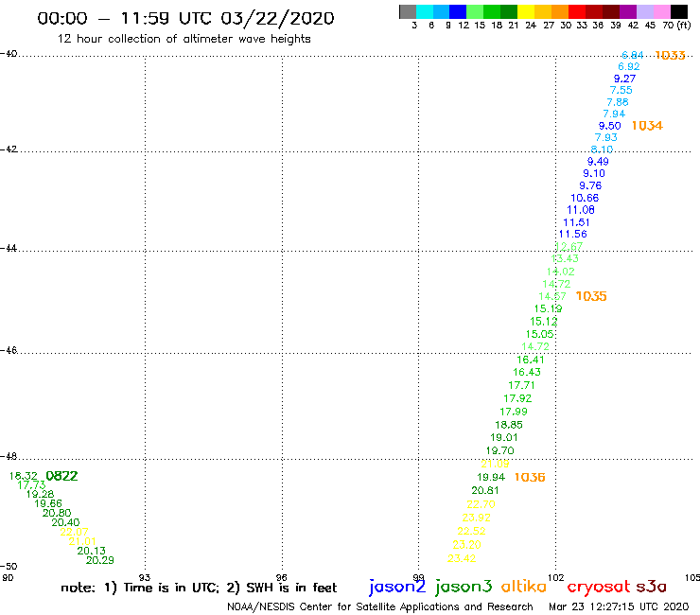This screenshot has height=615, width=700.
Task: Click the note 'Time is in UTC'
Action: coord(171,588)
